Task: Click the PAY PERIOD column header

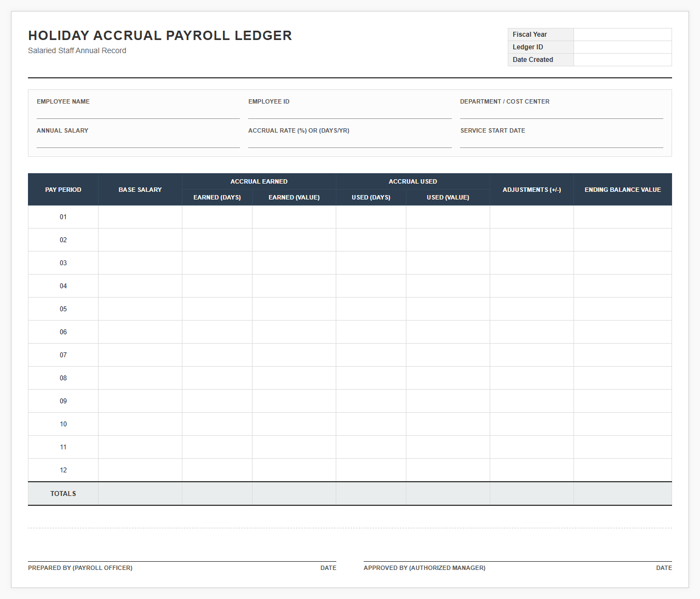Action: click(63, 190)
